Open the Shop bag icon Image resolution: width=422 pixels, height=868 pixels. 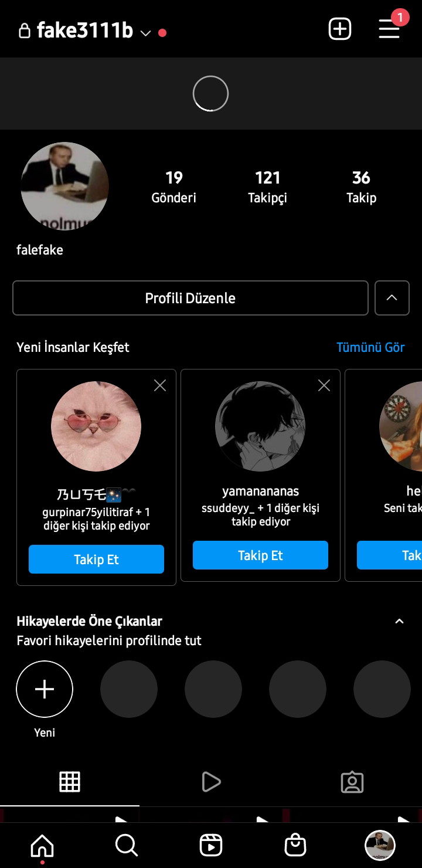coord(295,845)
